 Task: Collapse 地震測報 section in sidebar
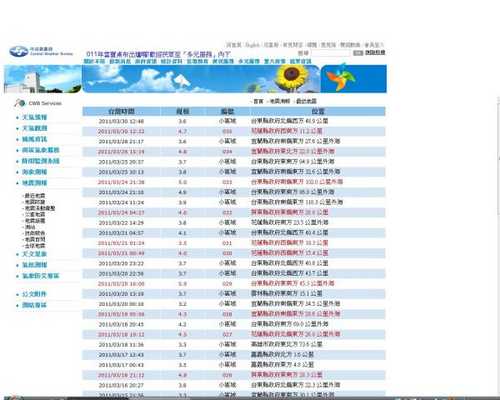point(34,183)
